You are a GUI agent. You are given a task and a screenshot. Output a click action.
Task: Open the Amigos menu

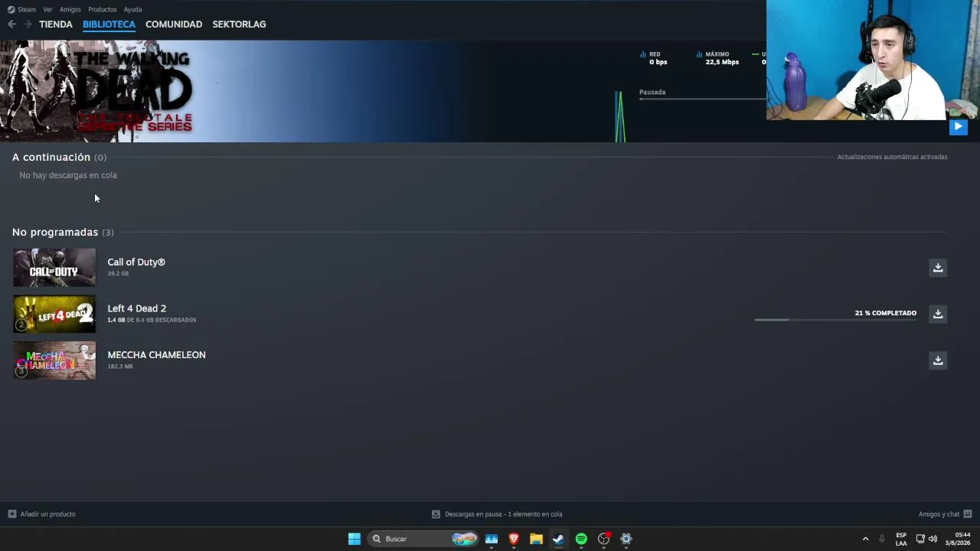point(70,9)
